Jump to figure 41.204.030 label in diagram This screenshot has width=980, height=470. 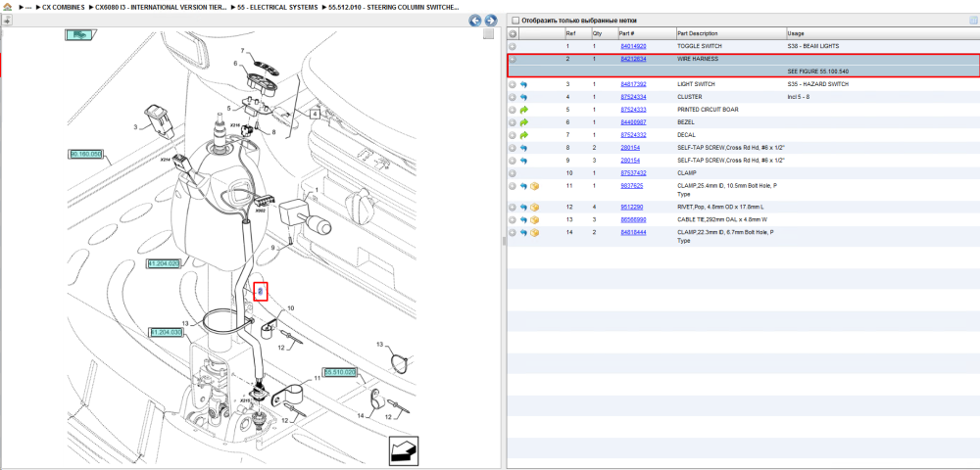[167, 332]
